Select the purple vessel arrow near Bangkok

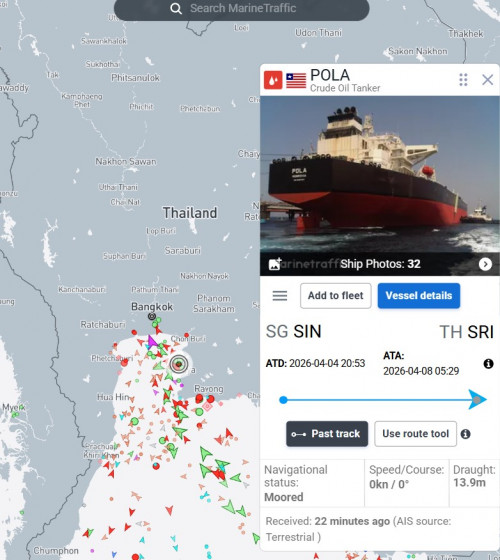152,342
